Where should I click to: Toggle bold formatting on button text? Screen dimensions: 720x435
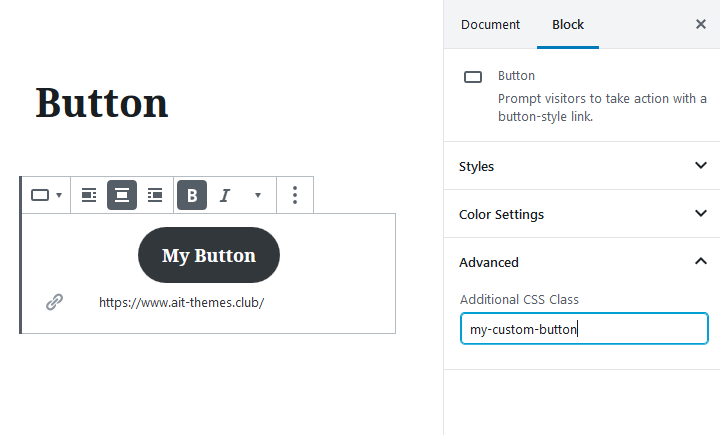(192, 195)
